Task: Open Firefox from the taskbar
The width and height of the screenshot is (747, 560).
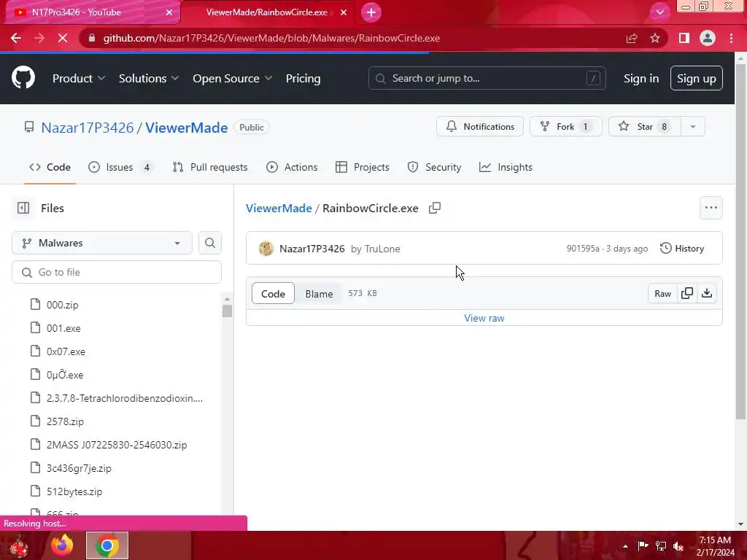Action: point(63,545)
